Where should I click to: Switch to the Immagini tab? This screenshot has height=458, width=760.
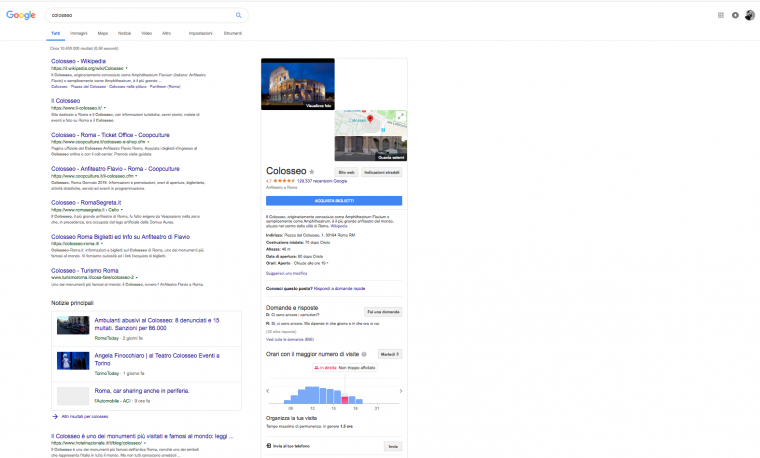pyautogui.click(x=79, y=33)
